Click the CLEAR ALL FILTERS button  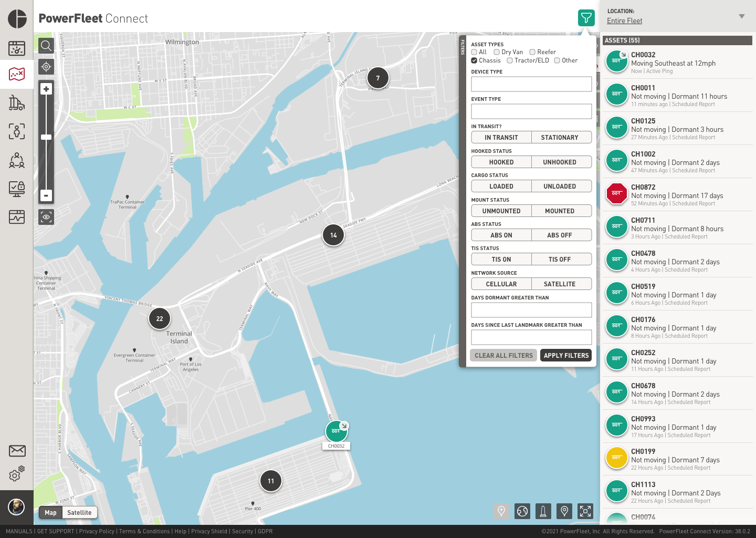point(503,356)
